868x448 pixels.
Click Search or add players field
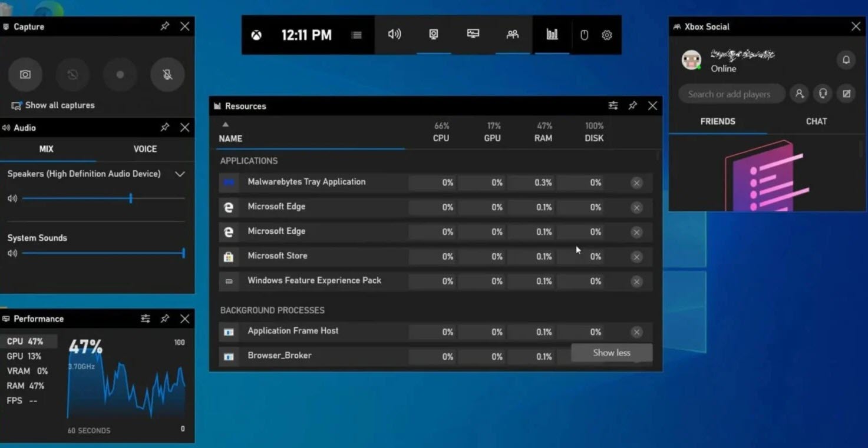point(732,94)
